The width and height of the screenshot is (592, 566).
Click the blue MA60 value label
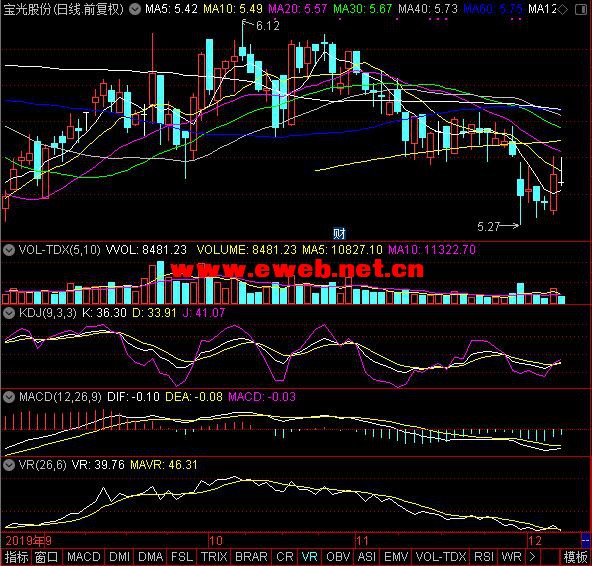click(493, 9)
